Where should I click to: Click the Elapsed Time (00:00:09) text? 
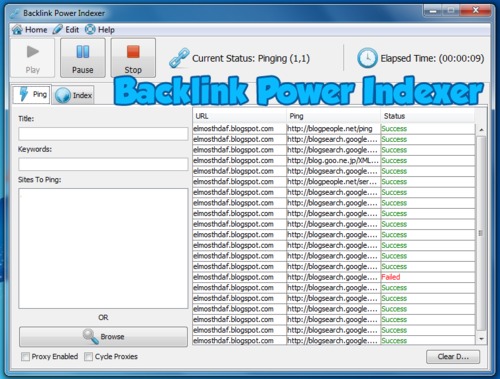tap(432, 58)
